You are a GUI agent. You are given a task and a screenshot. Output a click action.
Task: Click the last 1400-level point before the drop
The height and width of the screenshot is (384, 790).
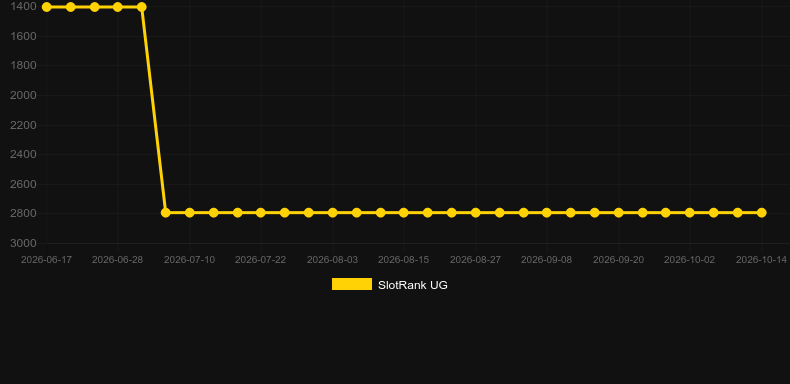pyautogui.click(x=142, y=7)
